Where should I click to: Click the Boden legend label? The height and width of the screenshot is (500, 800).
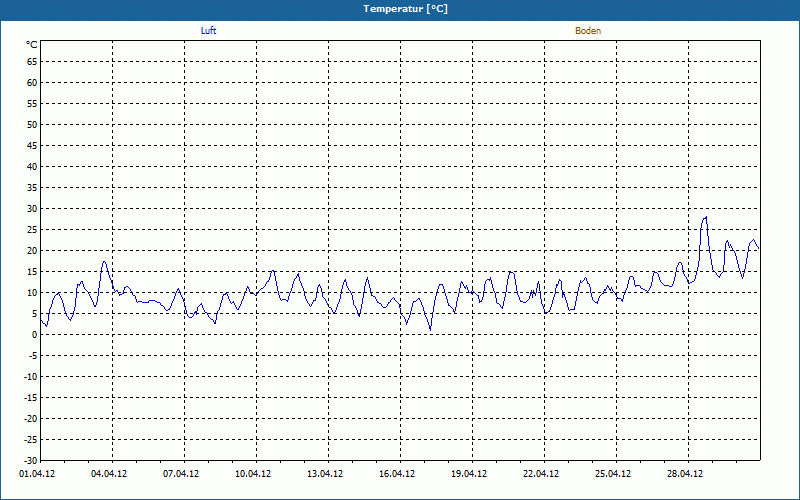click(x=588, y=31)
